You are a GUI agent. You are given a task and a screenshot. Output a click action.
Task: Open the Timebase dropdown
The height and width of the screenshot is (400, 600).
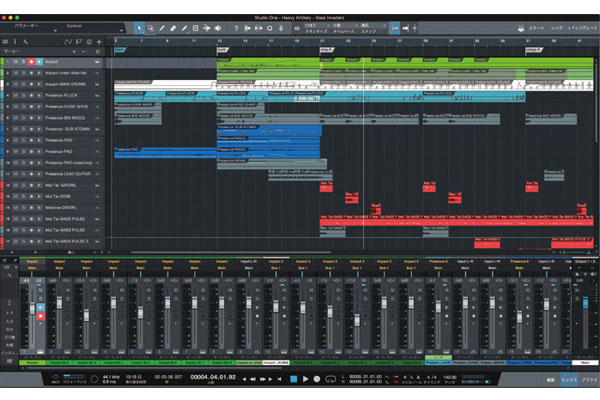343,26
